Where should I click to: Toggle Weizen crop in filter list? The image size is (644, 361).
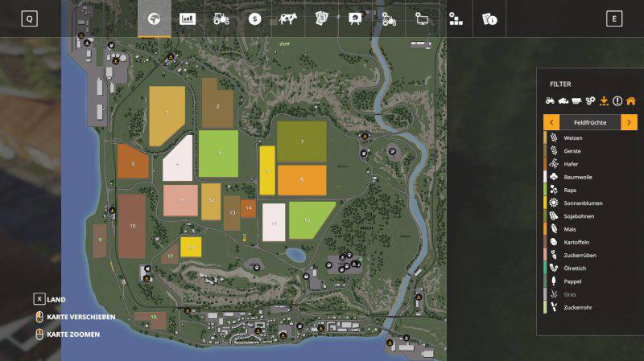click(572, 138)
